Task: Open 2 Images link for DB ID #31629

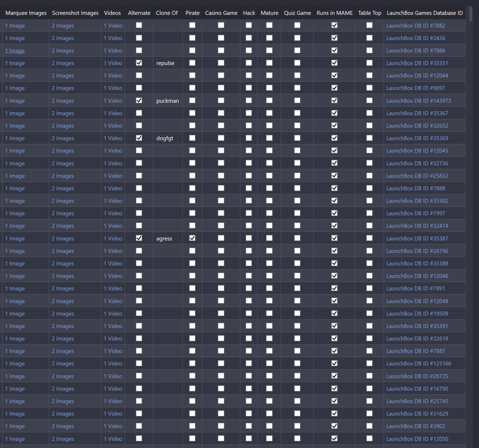Action: tap(63, 414)
